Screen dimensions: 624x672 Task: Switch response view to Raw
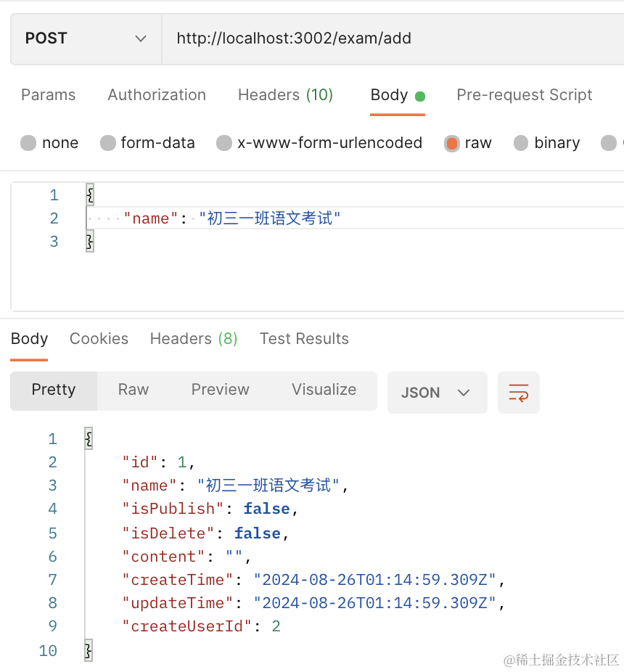134,390
